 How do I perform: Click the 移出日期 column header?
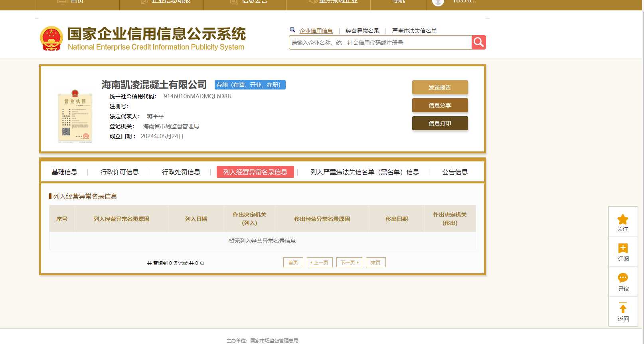point(397,219)
